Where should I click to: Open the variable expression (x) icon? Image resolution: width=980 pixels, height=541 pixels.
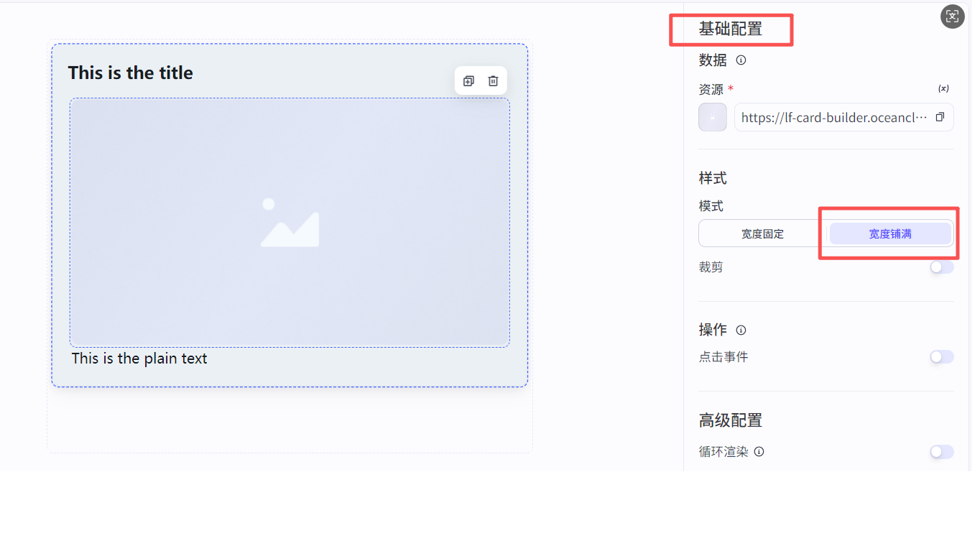942,89
